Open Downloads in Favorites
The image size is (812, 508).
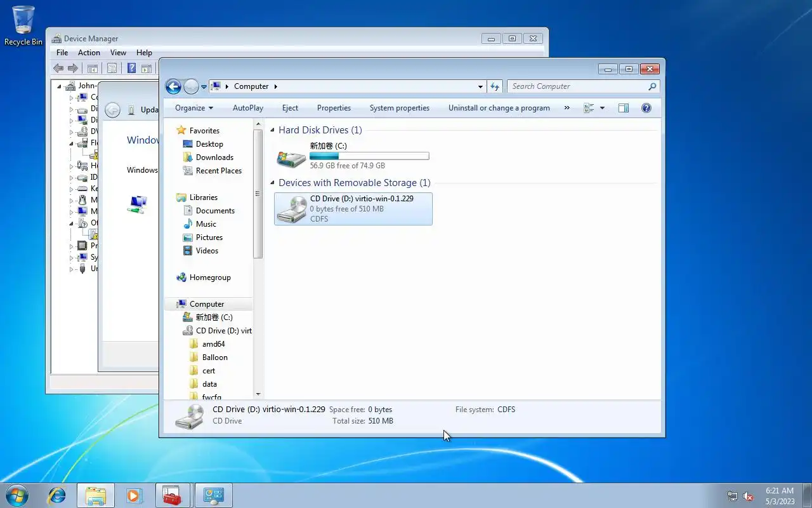(214, 157)
